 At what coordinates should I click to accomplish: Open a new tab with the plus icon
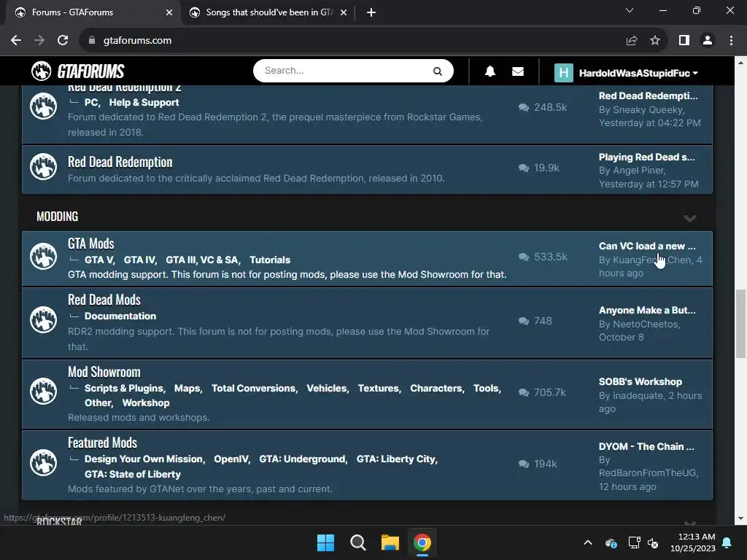(371, 12)
